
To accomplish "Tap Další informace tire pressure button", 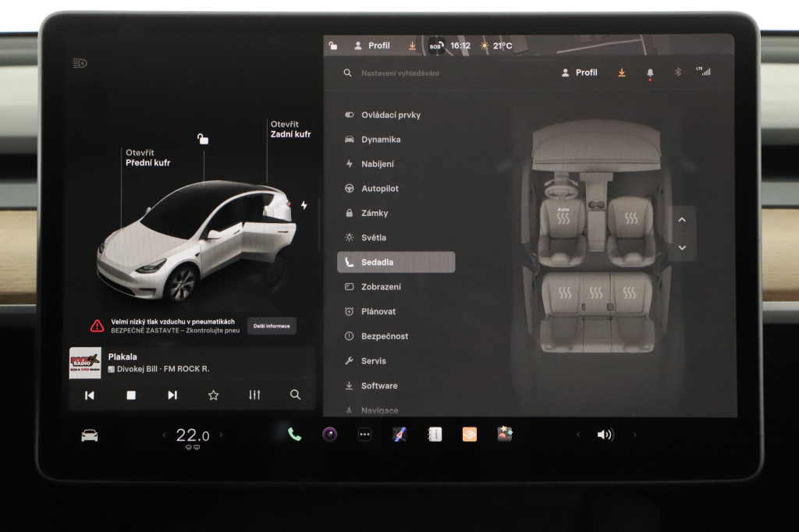I will coord(272,326).
